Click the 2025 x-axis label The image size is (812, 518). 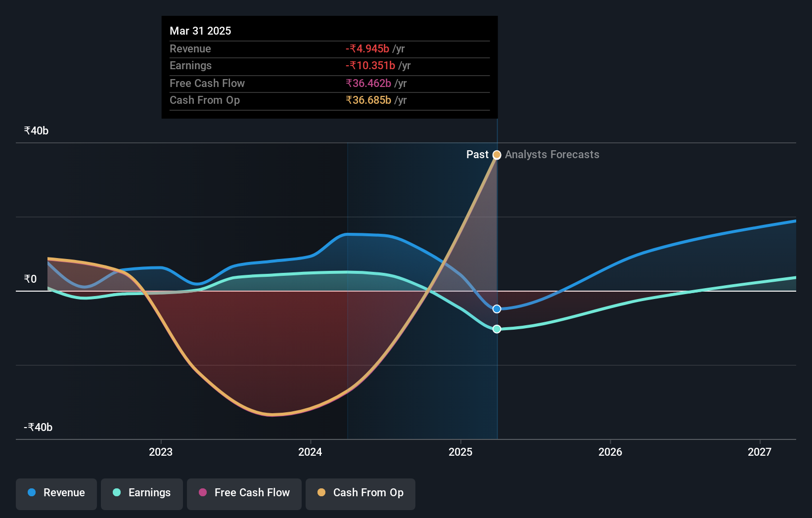(x=460, y=452)
